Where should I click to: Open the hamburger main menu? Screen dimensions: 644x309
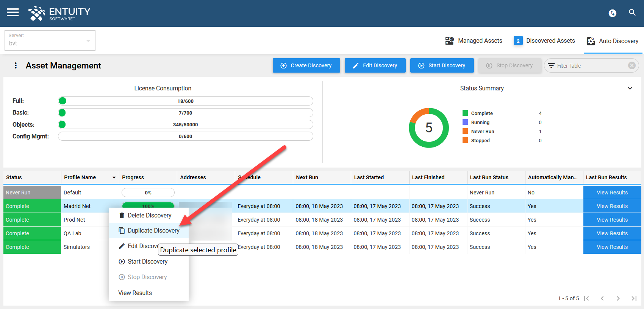[x=13, y=12]
